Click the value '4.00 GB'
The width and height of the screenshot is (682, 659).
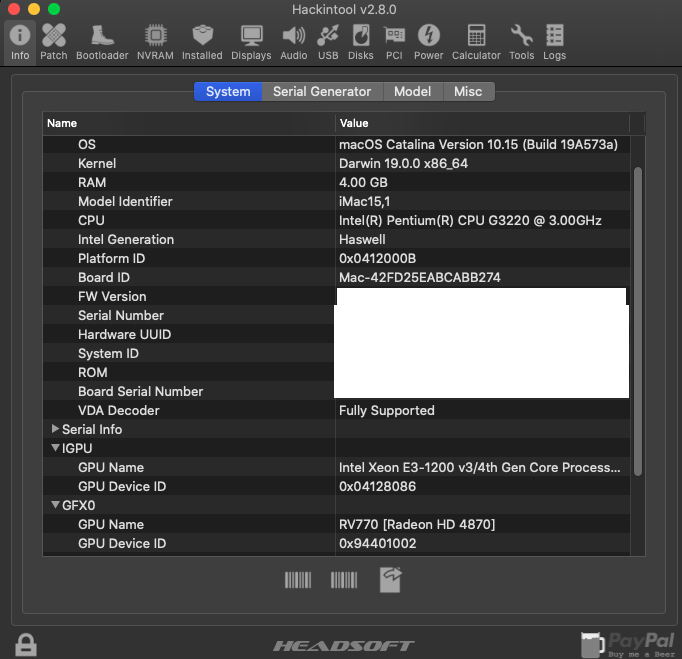click(363, 182)
